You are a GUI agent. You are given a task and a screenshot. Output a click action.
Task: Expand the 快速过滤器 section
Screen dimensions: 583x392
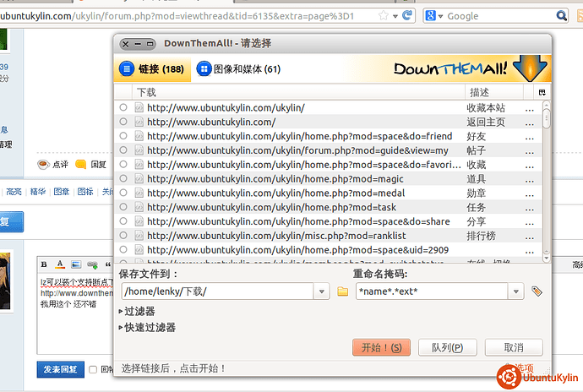(147, 328)
